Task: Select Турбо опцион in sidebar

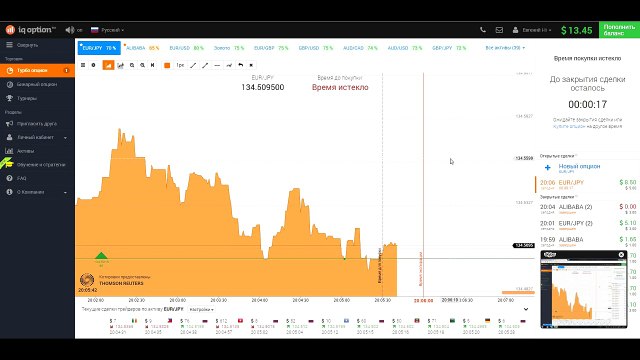Action: point(37,71)
